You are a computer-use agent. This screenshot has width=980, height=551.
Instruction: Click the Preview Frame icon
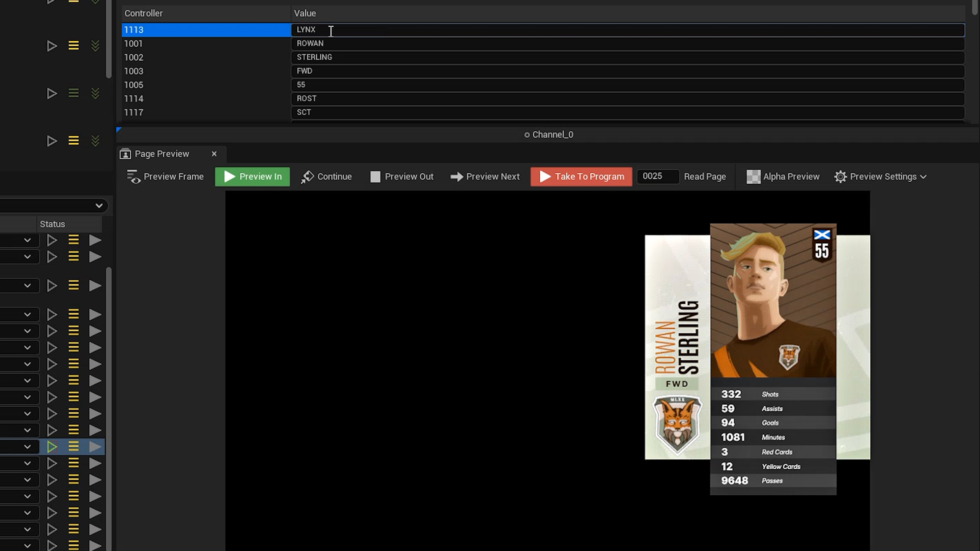[134, 177]
